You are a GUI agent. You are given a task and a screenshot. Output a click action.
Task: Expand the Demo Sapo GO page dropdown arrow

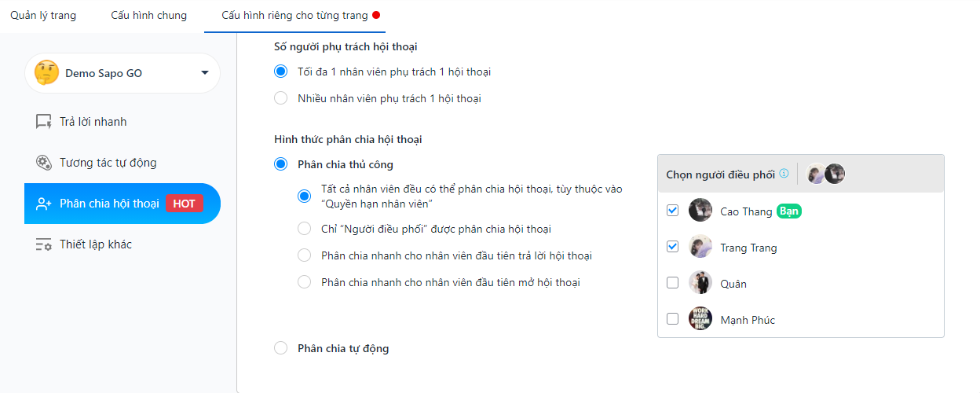click(205, 73)
